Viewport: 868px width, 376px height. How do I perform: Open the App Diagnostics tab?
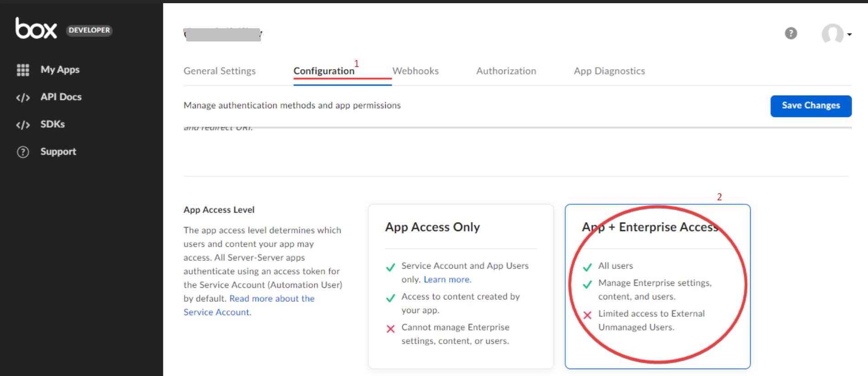click(609, 71)
